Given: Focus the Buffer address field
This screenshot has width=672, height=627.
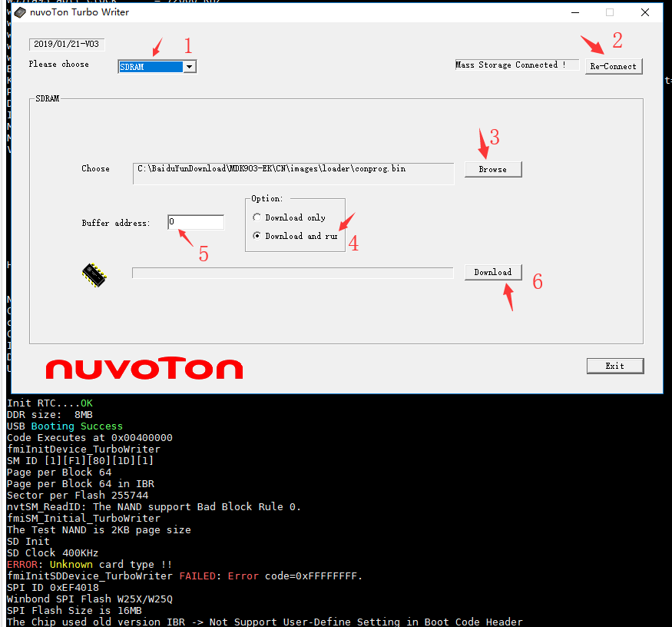Looking at the screenshot, I should click(196, 222).
